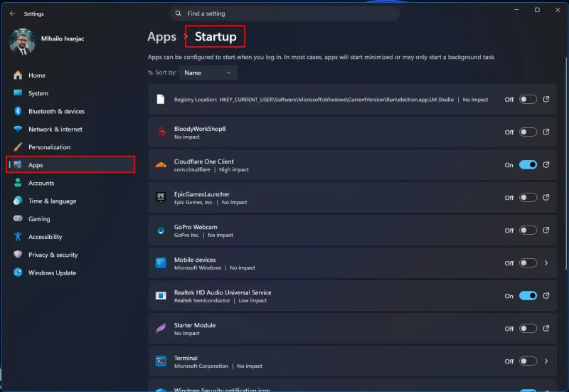Open System settings section

tap(70, 93)
